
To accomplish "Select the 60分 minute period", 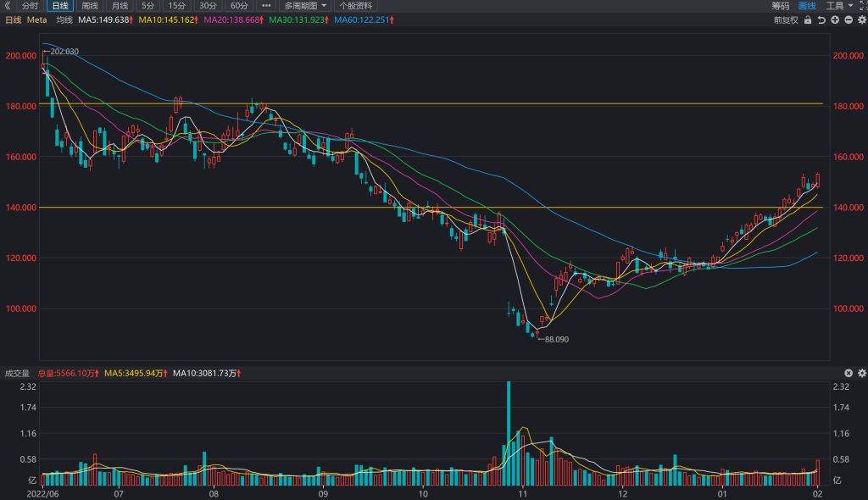I will coord(239,6).
